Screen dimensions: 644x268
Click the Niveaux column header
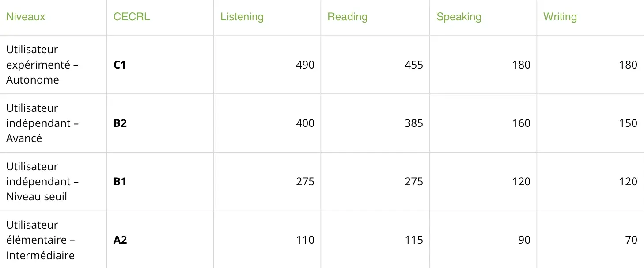(26, 17)
